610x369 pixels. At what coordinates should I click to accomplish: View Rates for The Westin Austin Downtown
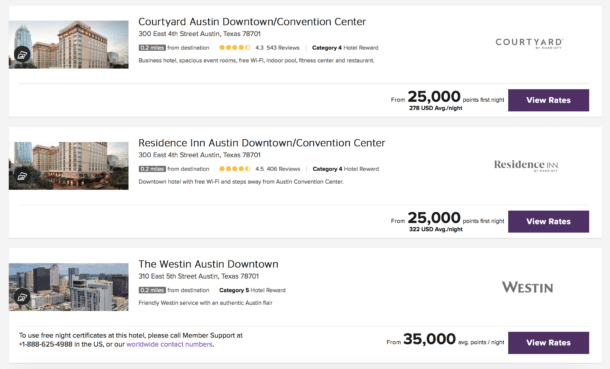pos(549,343)
